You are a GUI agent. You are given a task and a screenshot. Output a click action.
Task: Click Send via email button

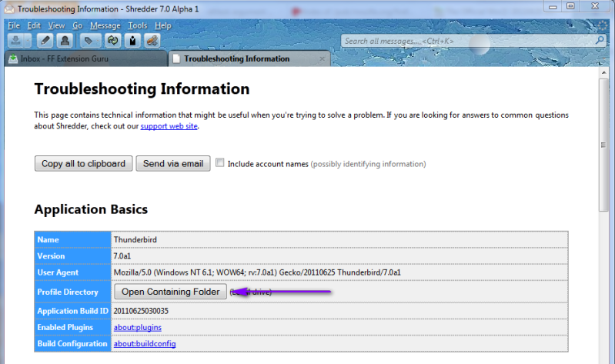(x=173, y=164)
